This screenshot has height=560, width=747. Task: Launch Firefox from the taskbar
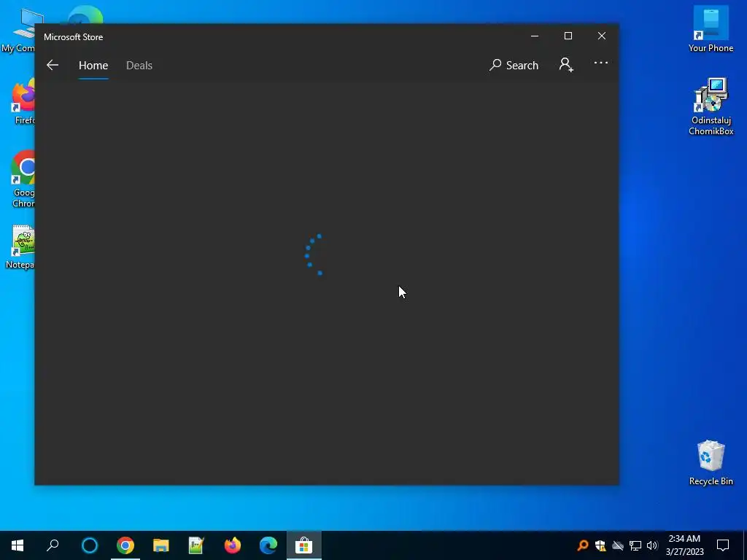tap(233, 545)
